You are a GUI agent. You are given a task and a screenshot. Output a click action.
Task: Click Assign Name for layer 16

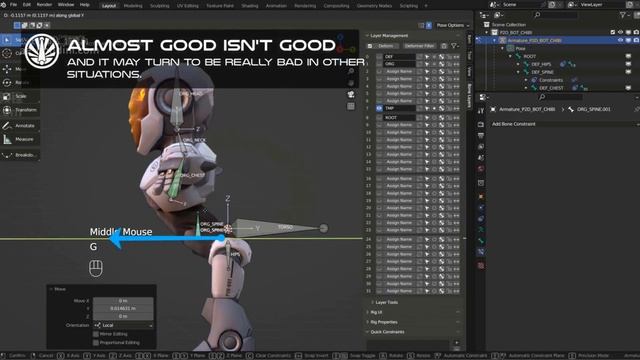[399, 179]
